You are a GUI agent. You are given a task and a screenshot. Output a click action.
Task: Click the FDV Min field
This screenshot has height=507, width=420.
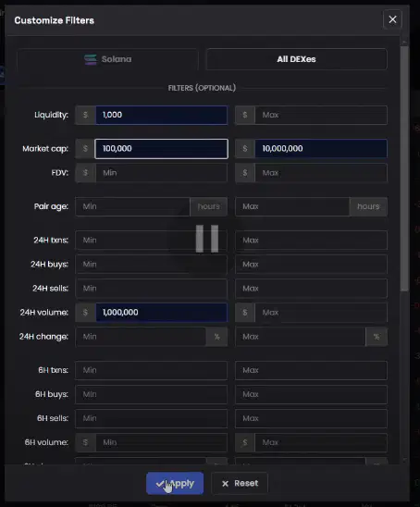coord(161,173)
